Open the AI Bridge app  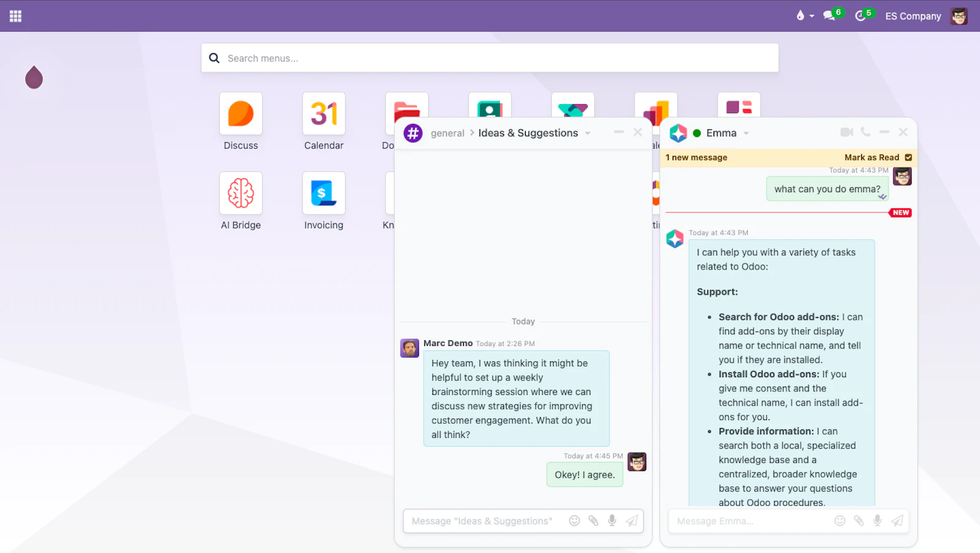click(x=241, y=193)
